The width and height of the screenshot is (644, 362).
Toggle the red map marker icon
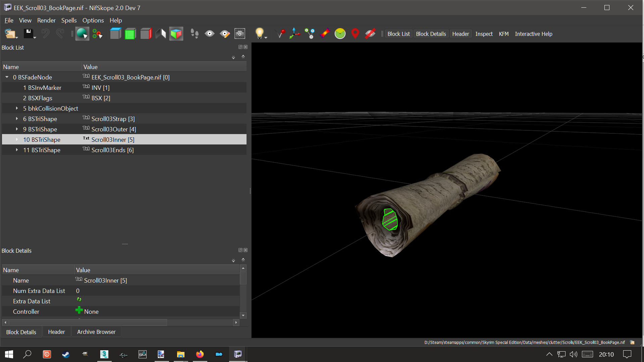[x=355, y=34]
